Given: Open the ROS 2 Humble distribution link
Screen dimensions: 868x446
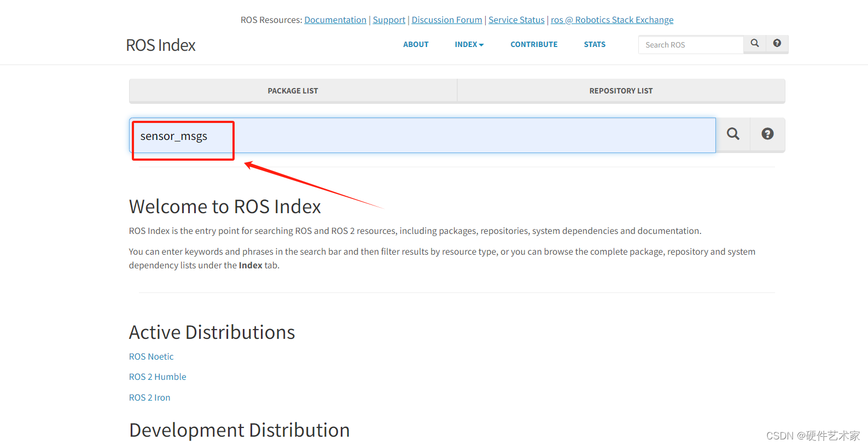Looking at the screenshot, I should pyautogui.click(x=158, y=377).
